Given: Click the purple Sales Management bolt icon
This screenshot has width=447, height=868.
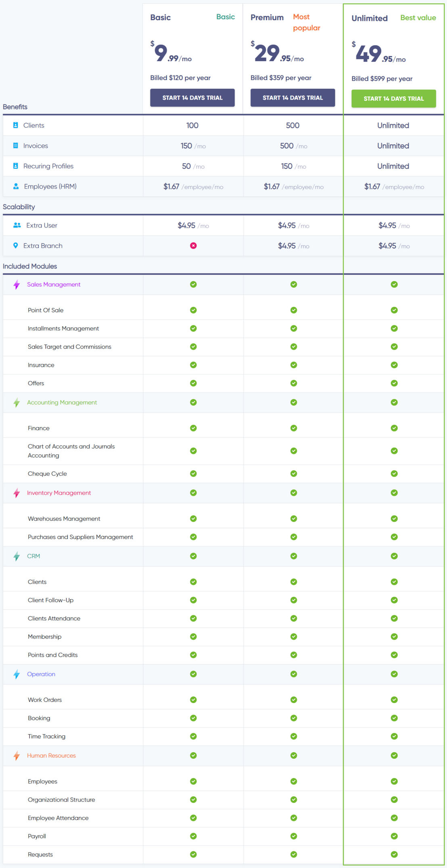Looking at the screenshot, I should 17,285.
